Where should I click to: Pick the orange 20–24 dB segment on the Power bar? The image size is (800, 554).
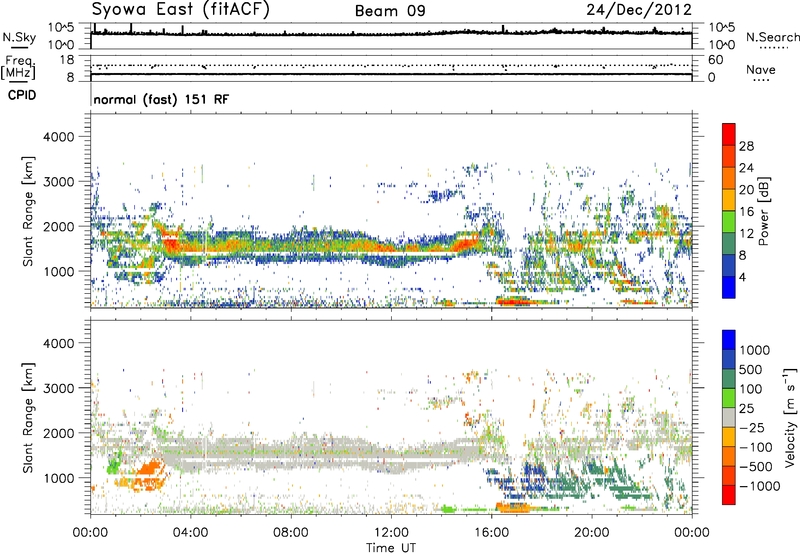point(729,179)
